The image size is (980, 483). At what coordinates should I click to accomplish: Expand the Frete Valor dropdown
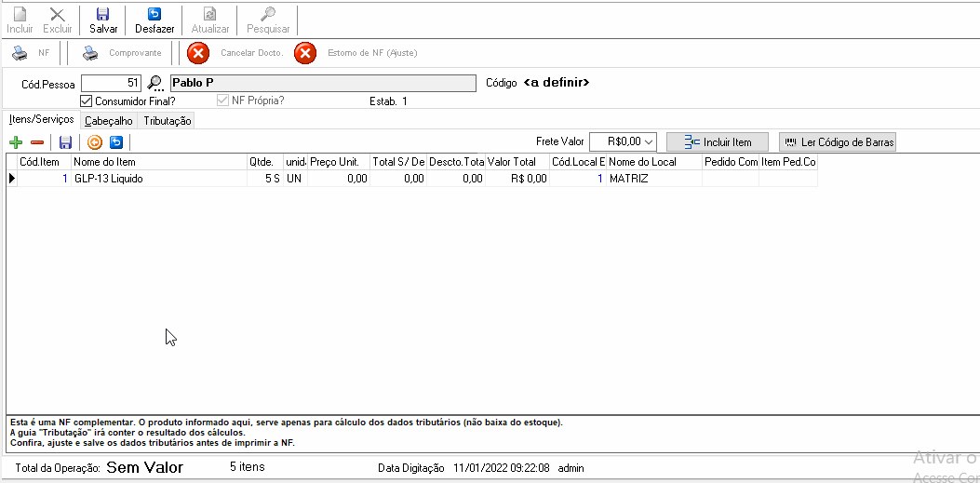650,142
